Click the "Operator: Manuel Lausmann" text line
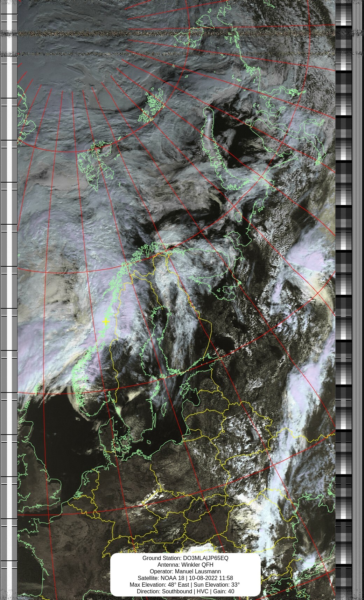The height and width of the screenshot is (600, 364). 185,571
